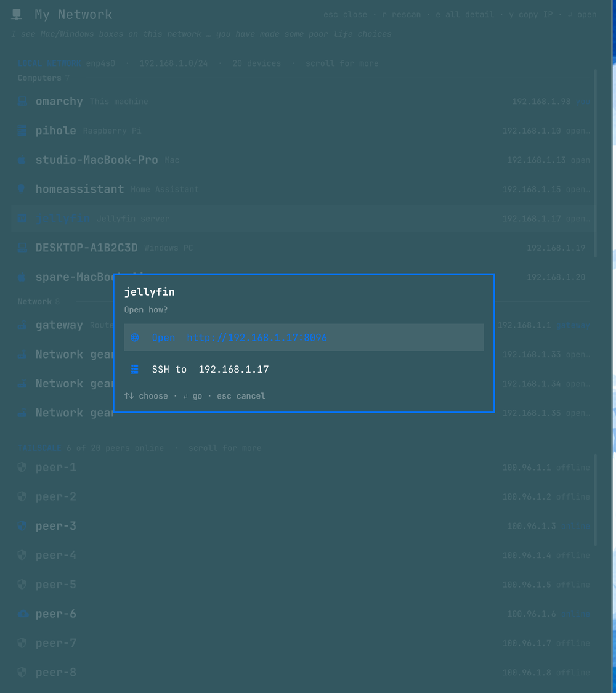
Task: Select the peer-6 row name
Action: pos(55,614)
